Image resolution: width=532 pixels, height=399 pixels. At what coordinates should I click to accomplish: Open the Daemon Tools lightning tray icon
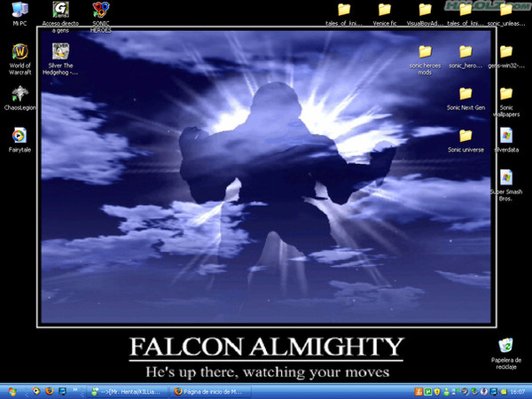(484, 392)
